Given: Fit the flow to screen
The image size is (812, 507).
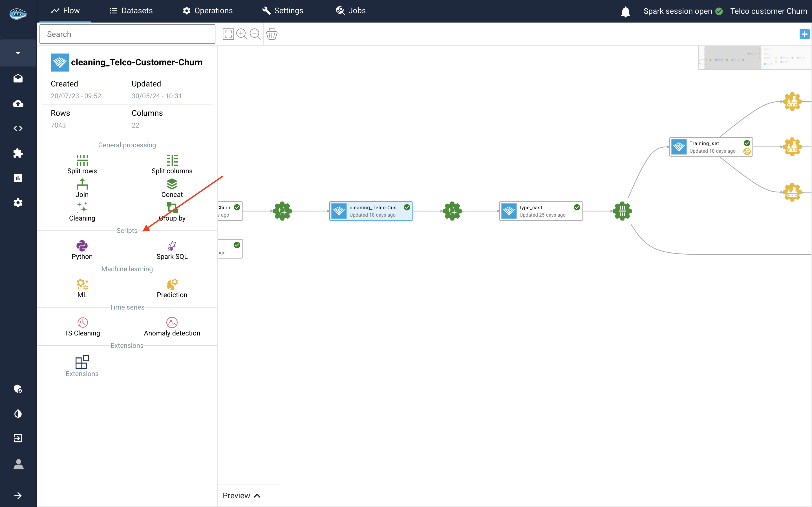Looking at the screenshot, I should tap(228, 34).
